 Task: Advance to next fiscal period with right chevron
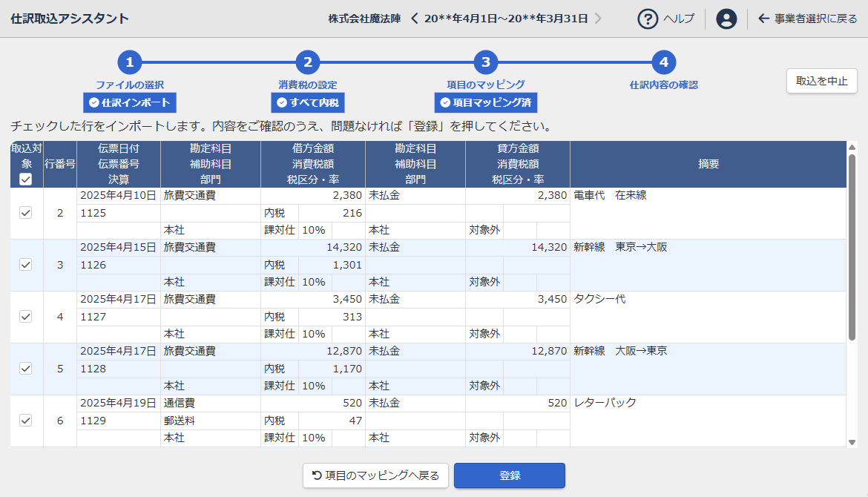(x=598, y=19)
